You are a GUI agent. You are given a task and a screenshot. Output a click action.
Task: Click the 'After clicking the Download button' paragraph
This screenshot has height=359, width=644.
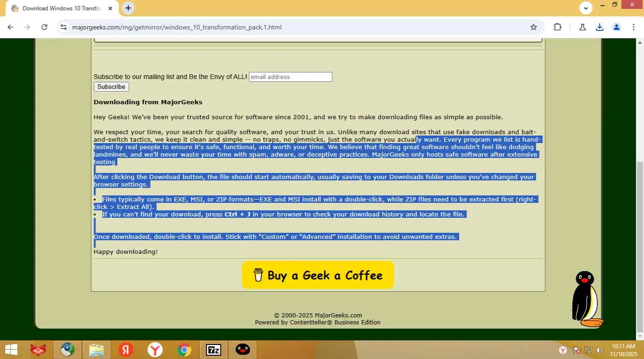tap(314, 180)
